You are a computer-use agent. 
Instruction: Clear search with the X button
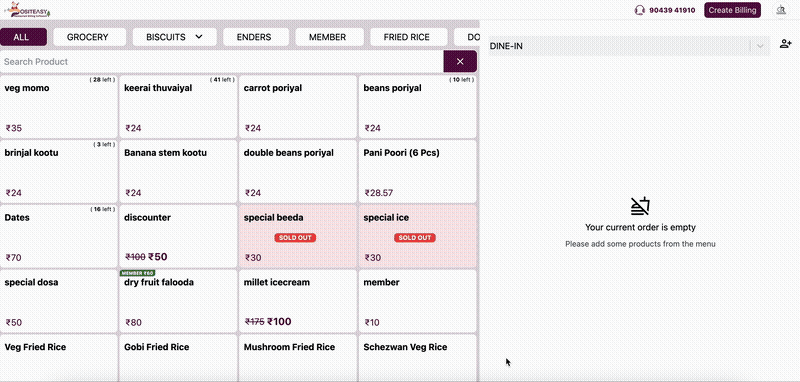460,61
